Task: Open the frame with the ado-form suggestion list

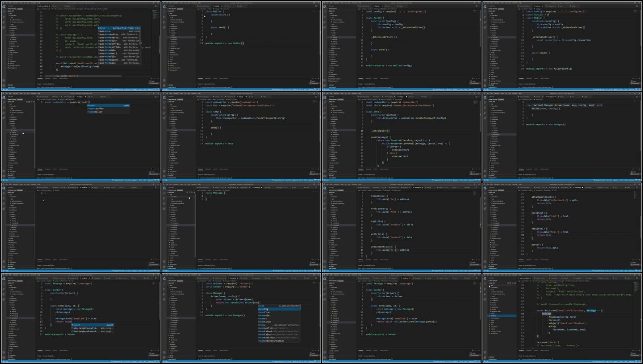Action: click(81, 45)
